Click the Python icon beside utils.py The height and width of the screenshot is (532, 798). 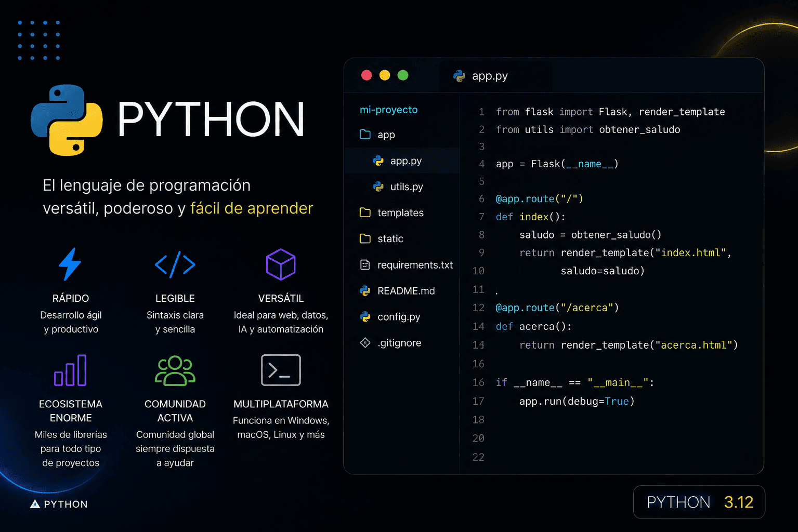(378, 187)
